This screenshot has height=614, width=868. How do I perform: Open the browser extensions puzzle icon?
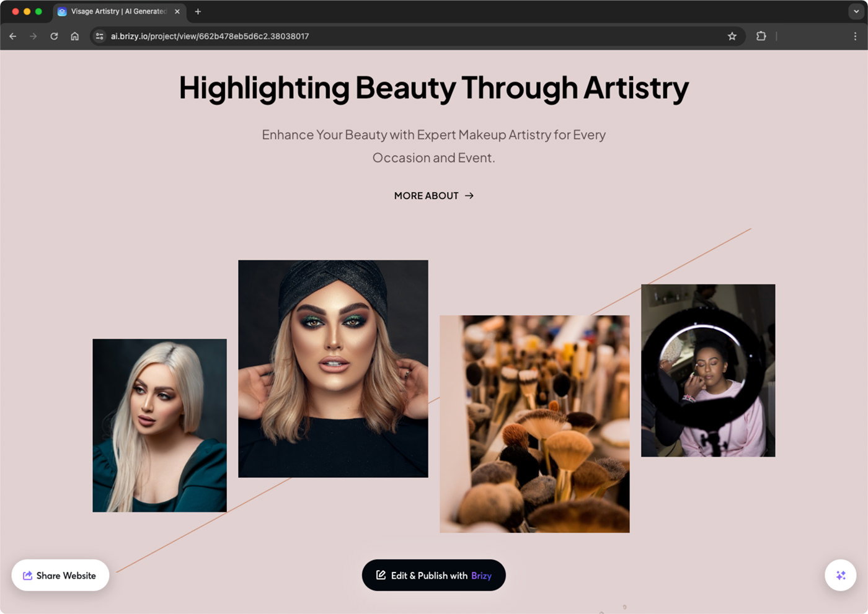point(761,36)
